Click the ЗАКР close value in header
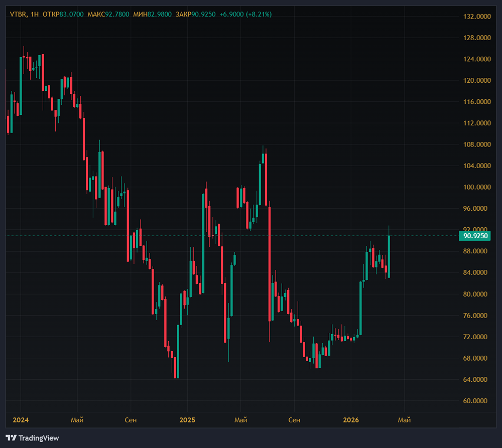 [203, 14]
